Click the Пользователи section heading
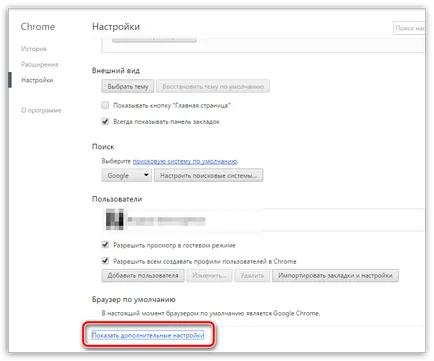 tap(117, 199)
